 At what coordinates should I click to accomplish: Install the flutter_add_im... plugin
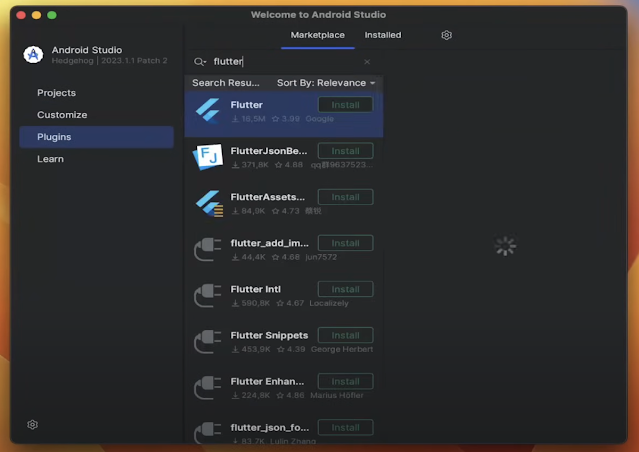pyautogui.click(x=345, y=243)
